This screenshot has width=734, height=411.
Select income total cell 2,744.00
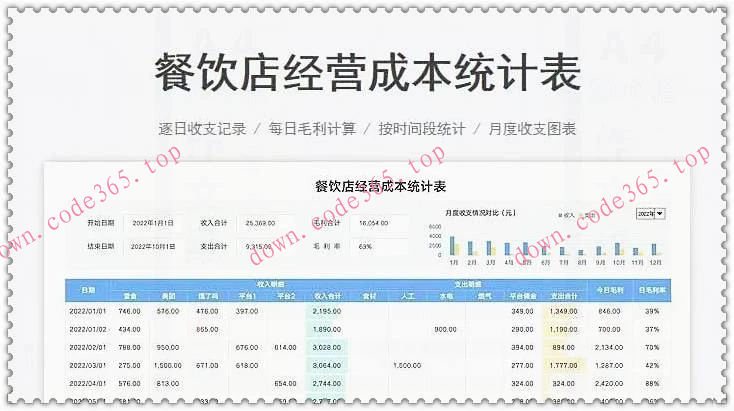[327, 383]
